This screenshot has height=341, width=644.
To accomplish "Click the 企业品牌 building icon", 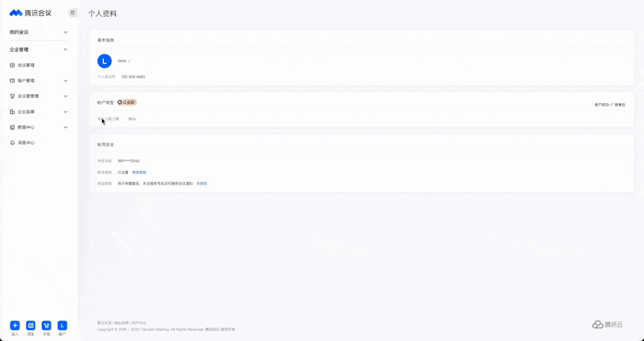I will (x=13, y=112).
